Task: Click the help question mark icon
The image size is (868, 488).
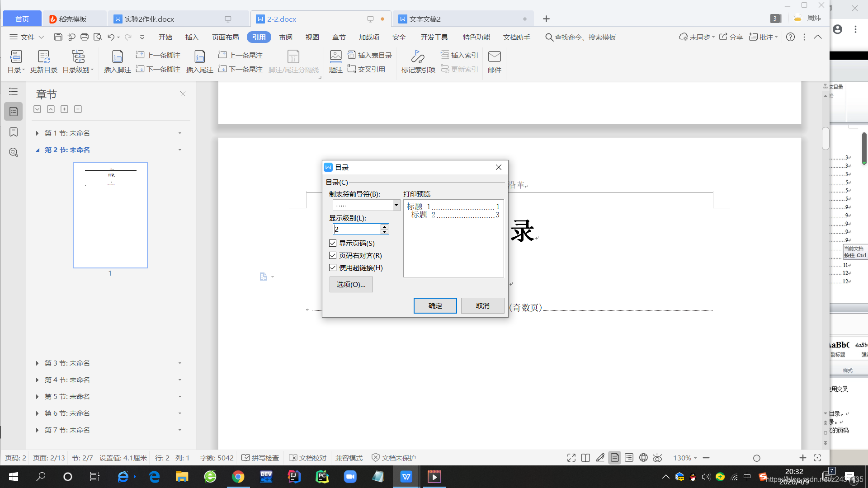Action: point(790,37)
